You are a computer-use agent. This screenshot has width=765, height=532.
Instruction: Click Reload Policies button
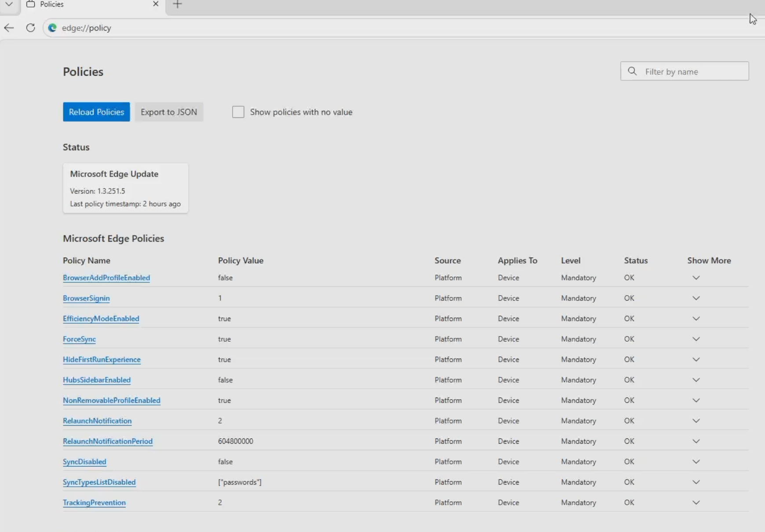point(96,112)
